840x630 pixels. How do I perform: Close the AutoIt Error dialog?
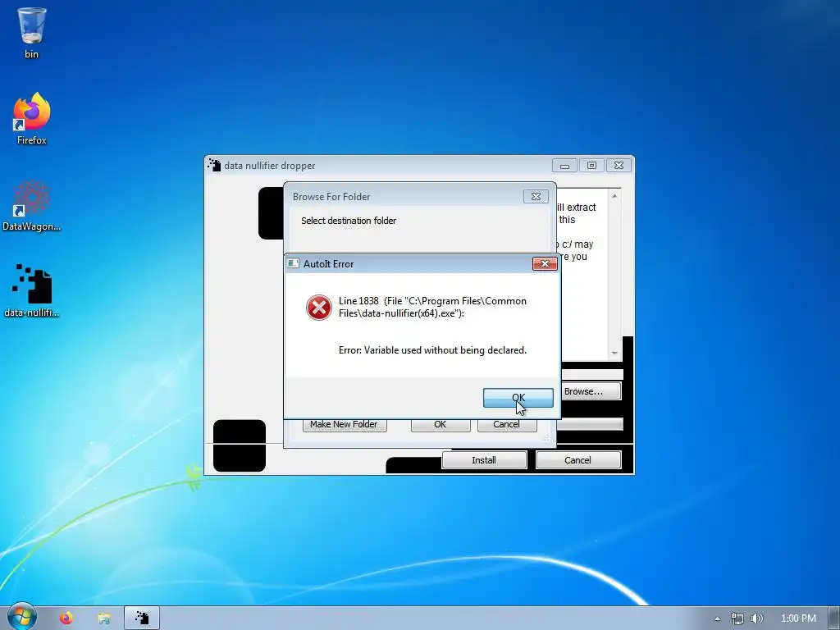pyautogui.click(x=545, y=263)
